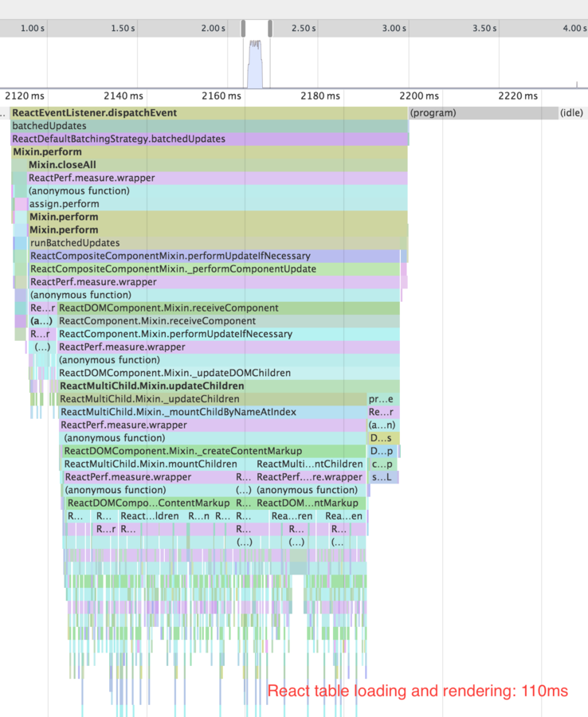Select the R…n flame bar
The width and height of the screenshot is (588, 717).
click(x=199, y=516)
